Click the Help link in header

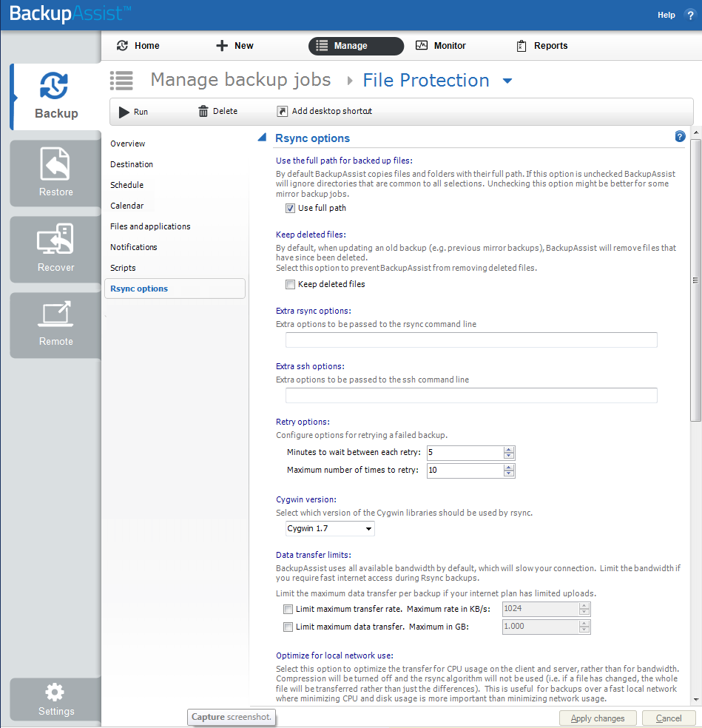tap(666, 15)
